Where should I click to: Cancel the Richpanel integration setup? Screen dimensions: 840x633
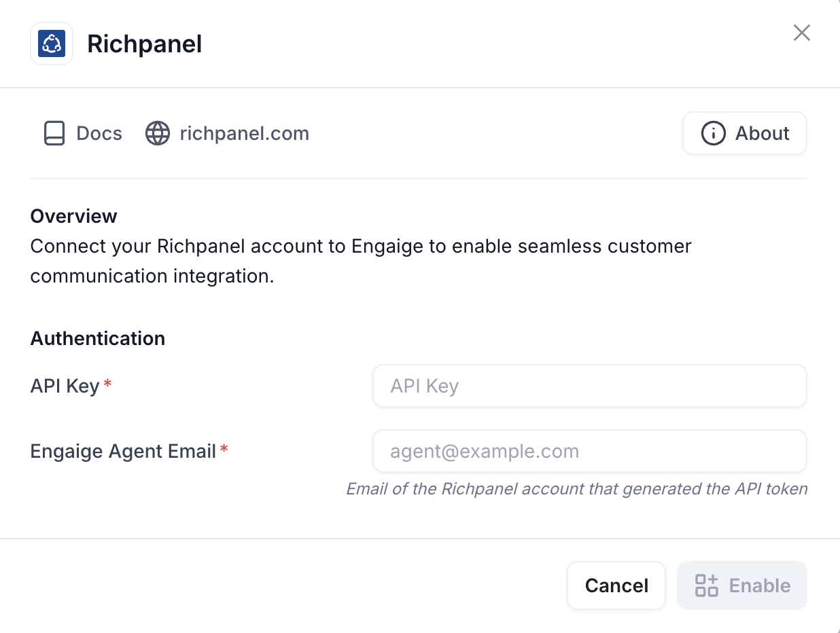tap(616, 585)
